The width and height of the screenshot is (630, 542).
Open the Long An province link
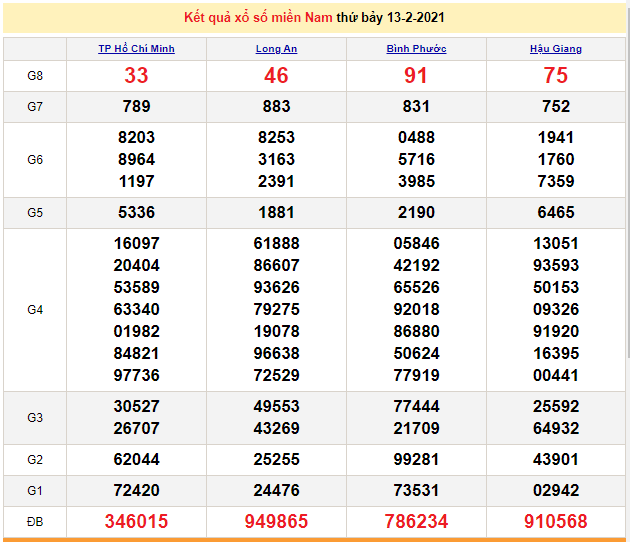[276, 49]
